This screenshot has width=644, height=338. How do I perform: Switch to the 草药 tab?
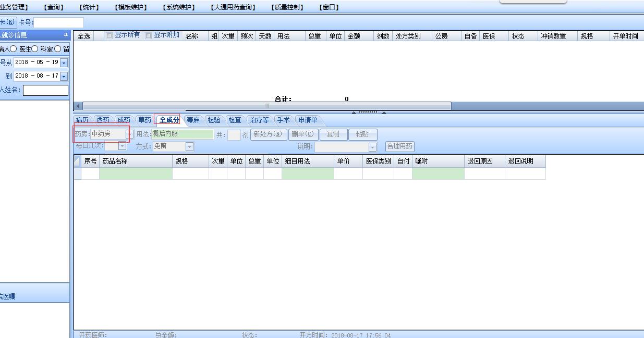(x=144, y=120)
